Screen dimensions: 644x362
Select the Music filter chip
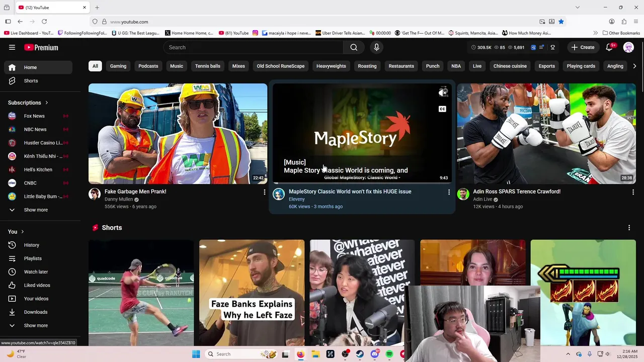pos(177,66)
